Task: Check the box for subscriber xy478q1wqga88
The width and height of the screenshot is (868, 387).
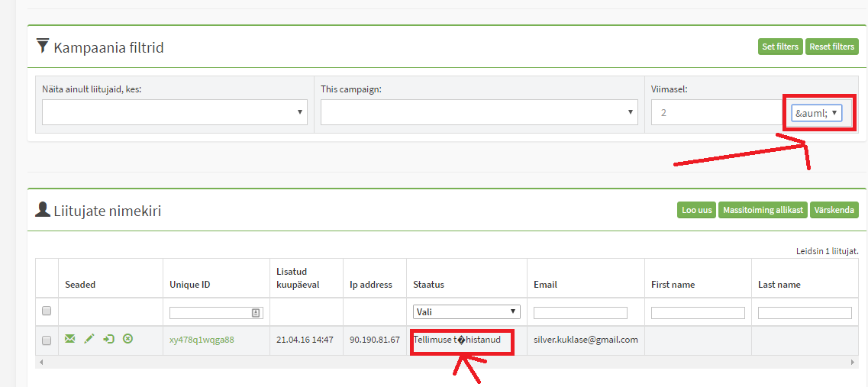Action: 47,340
